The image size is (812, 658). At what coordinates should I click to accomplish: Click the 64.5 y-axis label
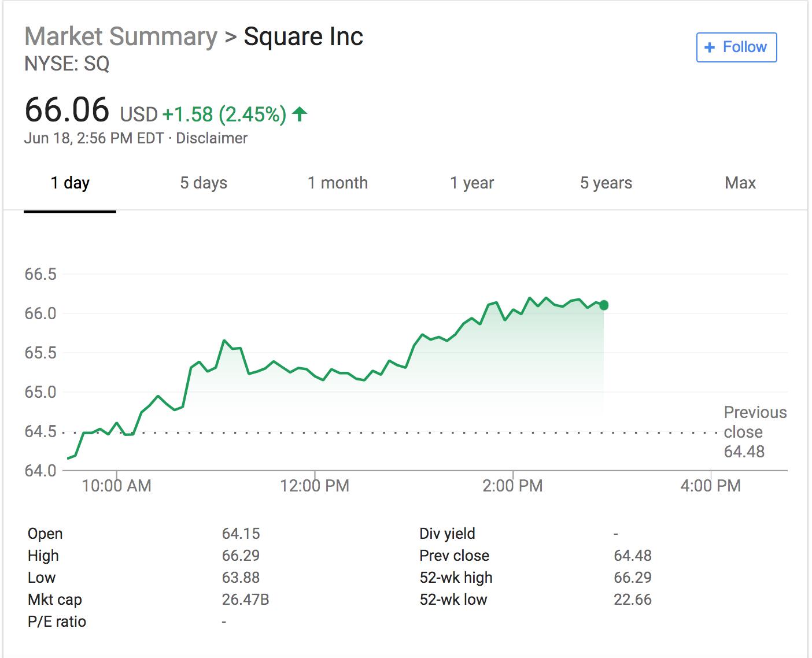40,431
